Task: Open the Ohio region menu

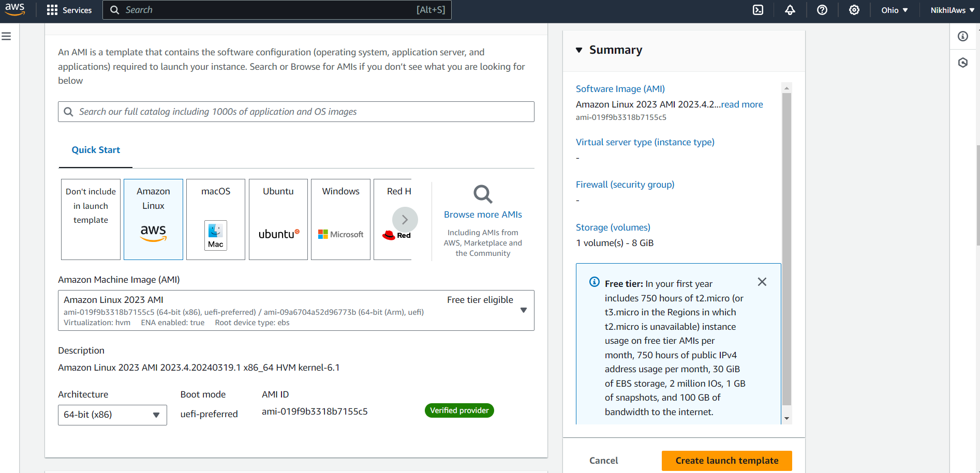Action: point(894,10)
